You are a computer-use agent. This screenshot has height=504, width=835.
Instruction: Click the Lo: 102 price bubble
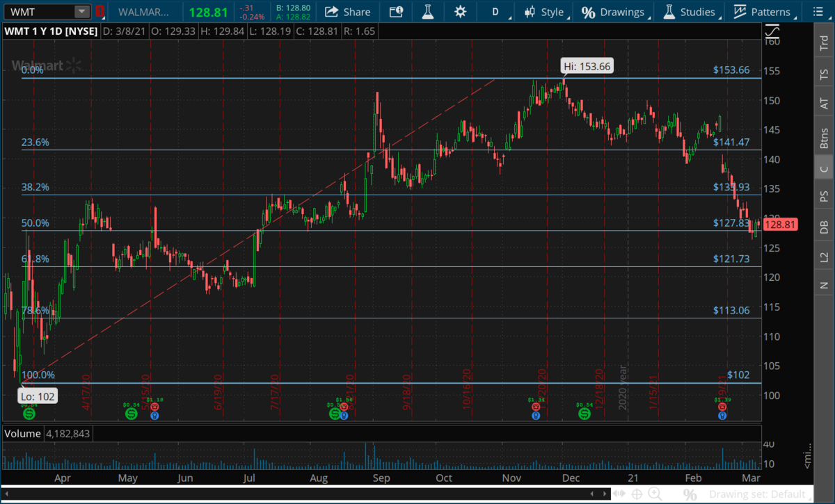pos(38,397)
